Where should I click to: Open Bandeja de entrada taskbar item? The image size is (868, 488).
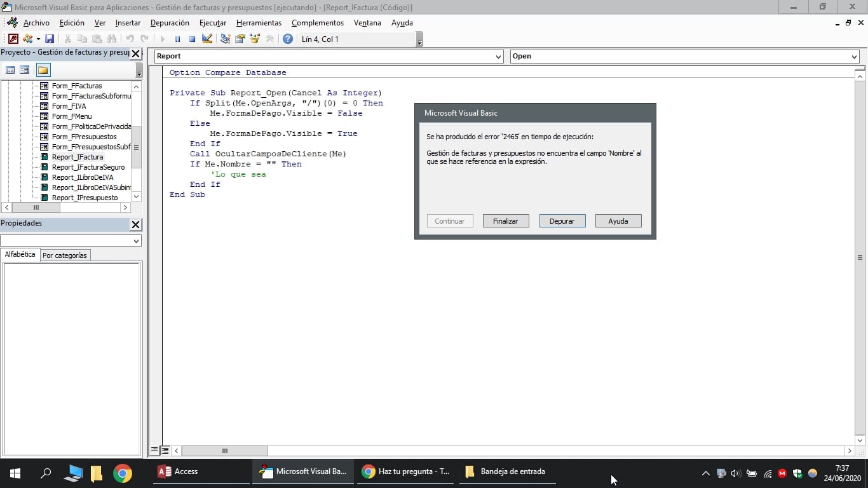coord(506,471)
